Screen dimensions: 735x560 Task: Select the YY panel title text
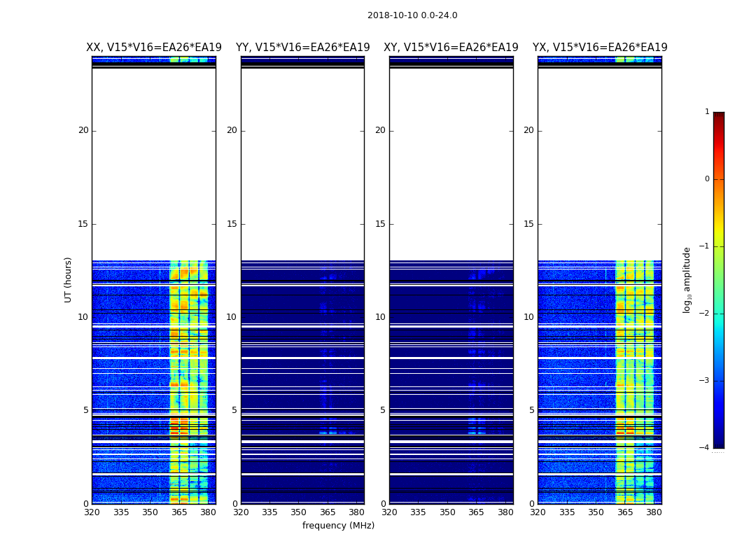(302, 48)
